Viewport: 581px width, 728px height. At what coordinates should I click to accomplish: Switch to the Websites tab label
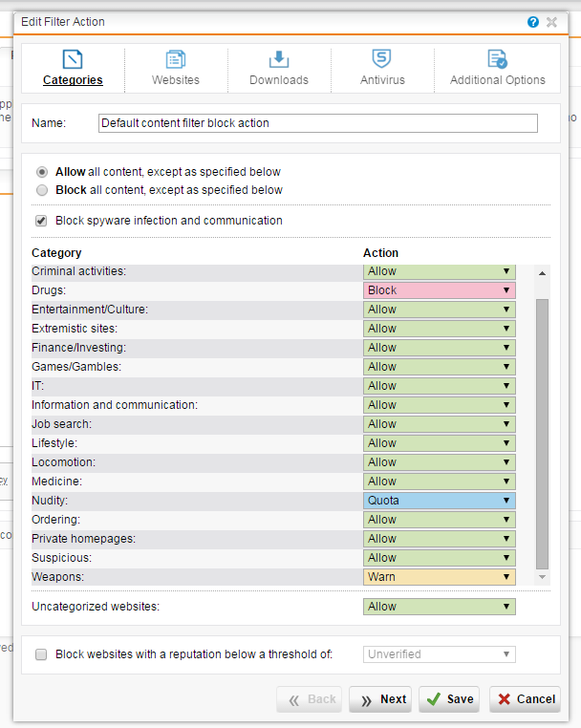click(176, 80)
